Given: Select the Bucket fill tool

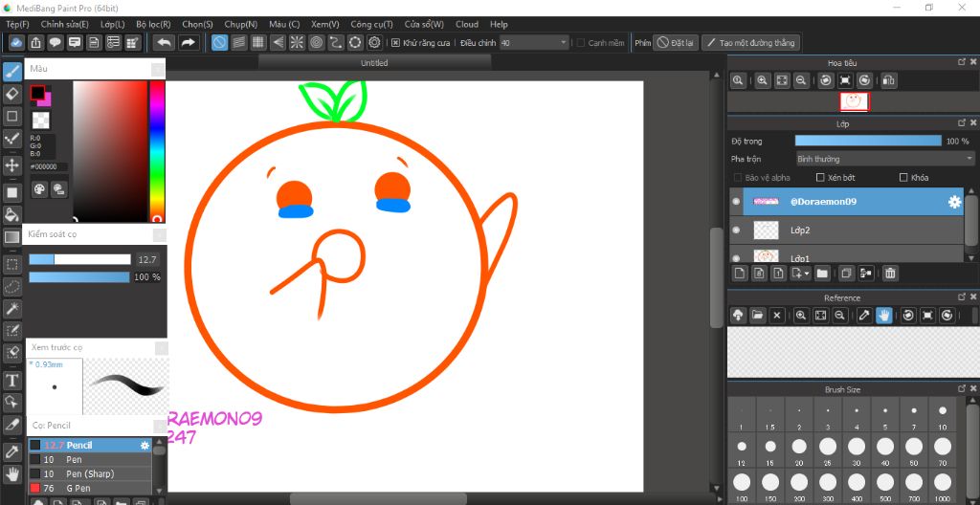Looking at the screenshot, I should coord(11,214).
